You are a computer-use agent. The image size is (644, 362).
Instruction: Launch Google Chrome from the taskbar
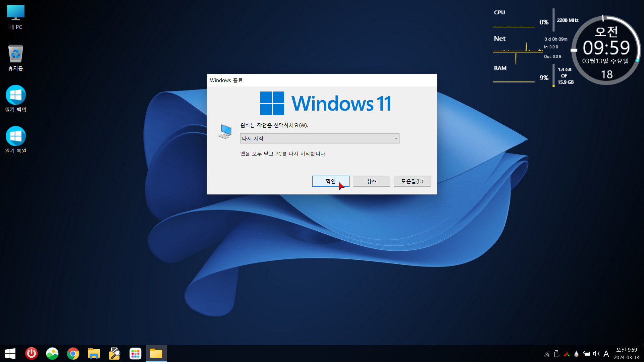tap(73, 354)
